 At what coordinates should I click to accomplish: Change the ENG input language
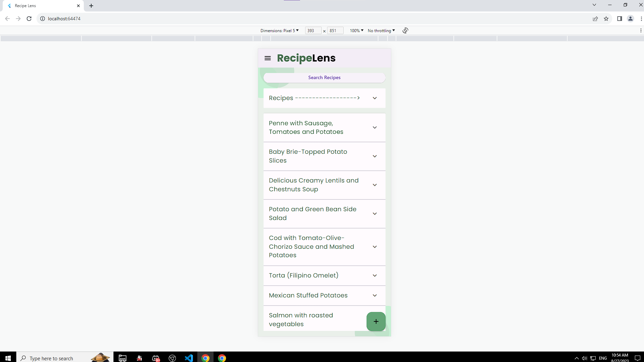(x=603, y=358)
